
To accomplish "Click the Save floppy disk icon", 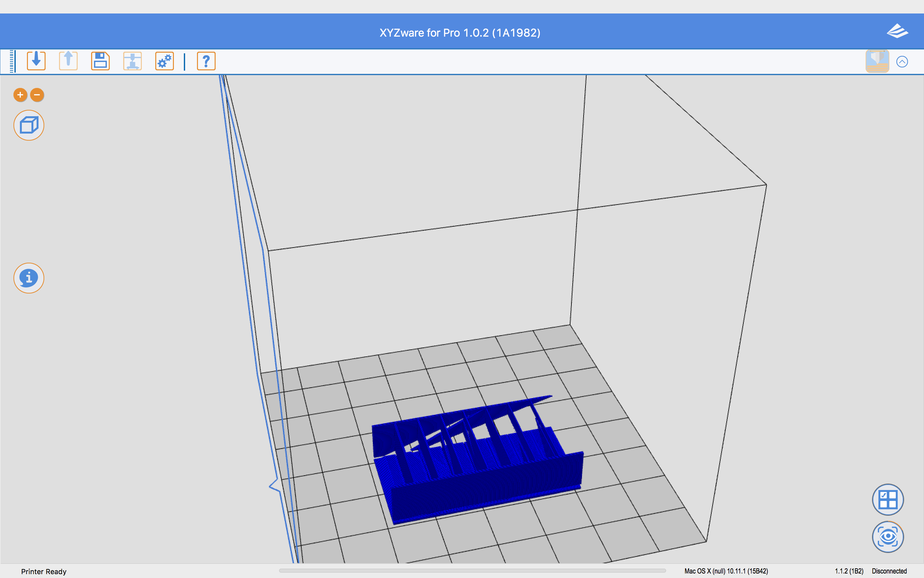I will pos(100,61).
